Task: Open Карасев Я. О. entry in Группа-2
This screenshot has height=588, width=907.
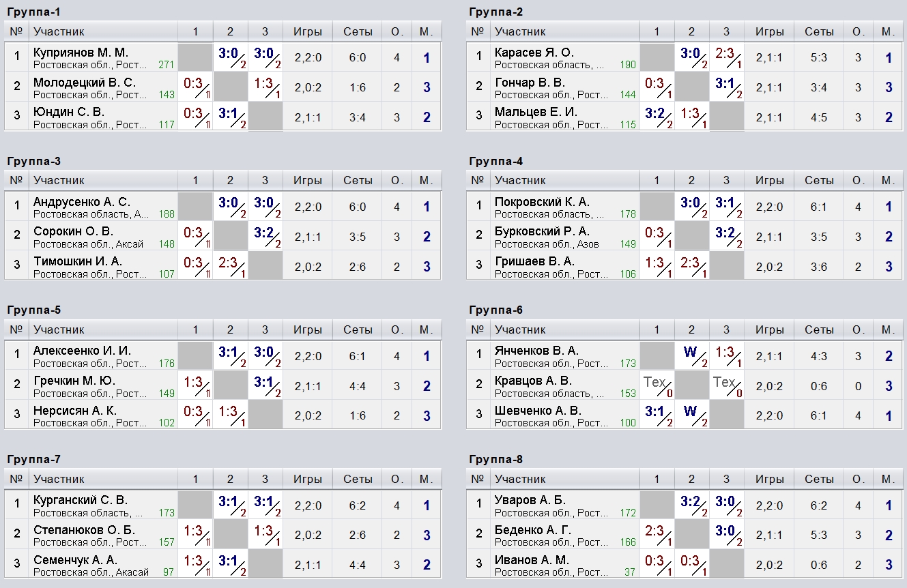Action: pos(534,53)
